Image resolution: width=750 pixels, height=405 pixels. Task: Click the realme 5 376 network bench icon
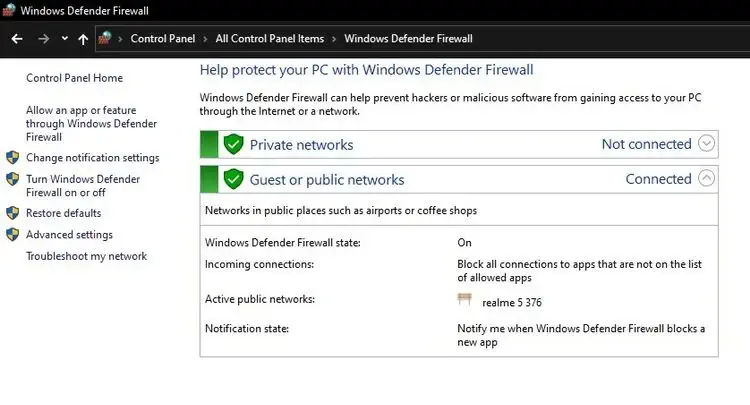(x=464, y=300)
